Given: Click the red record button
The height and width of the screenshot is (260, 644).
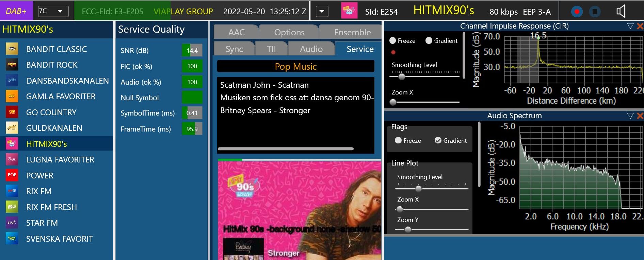Looking at the screenshot, I should click(577, 12).
